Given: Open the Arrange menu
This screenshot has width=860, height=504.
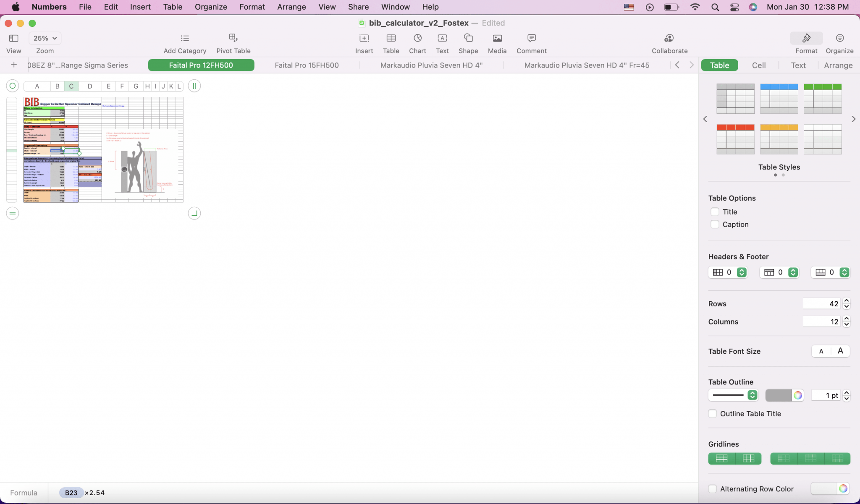Looking at the screenshot, I should click(x=291, y=7).
